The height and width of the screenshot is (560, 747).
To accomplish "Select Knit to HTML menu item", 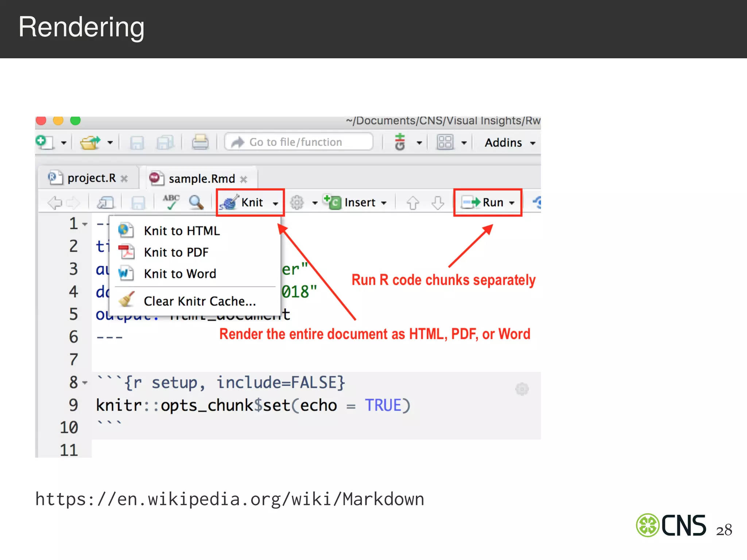I will pos(196,231).
